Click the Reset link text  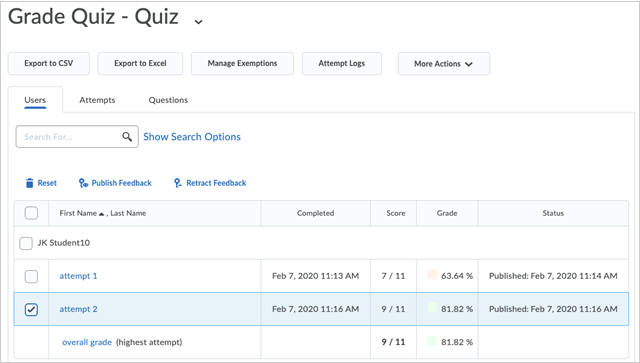(x=47, y=183)
